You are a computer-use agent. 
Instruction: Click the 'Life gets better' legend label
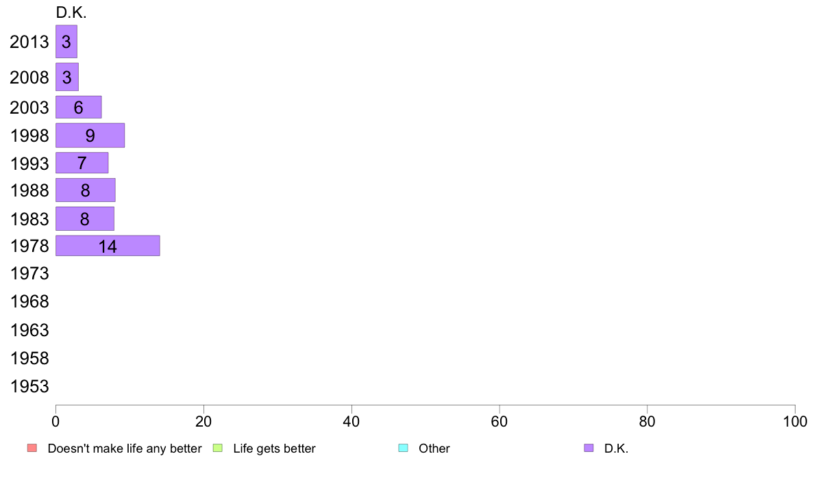(274, 449)
